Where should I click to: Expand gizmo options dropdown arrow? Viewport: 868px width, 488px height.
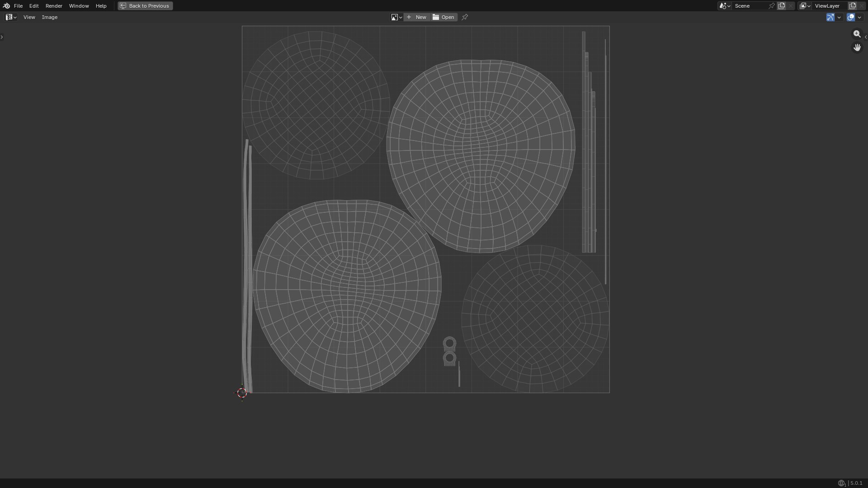click(839, 17)
